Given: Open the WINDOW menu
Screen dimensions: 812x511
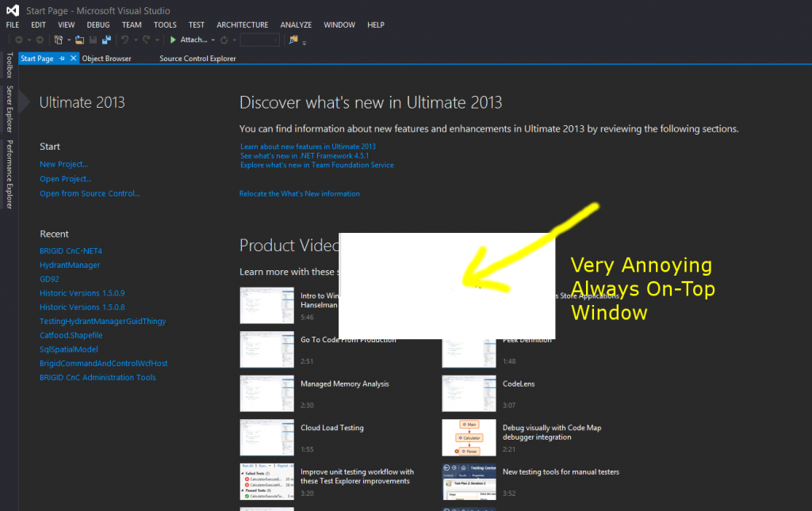Looking at the screenshot, I should click(x=339, y=25).
